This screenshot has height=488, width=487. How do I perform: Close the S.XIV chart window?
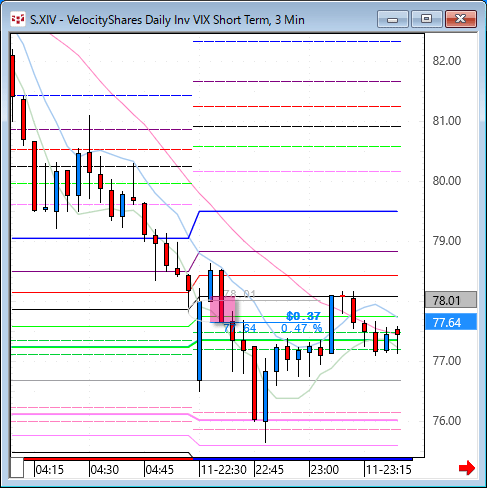coord(461,19)
